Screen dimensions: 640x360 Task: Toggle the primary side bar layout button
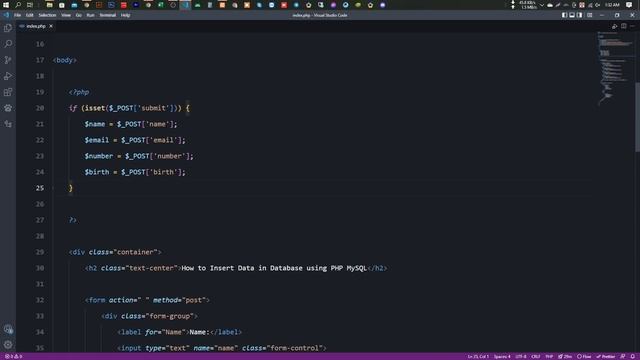tap(564, 15)
